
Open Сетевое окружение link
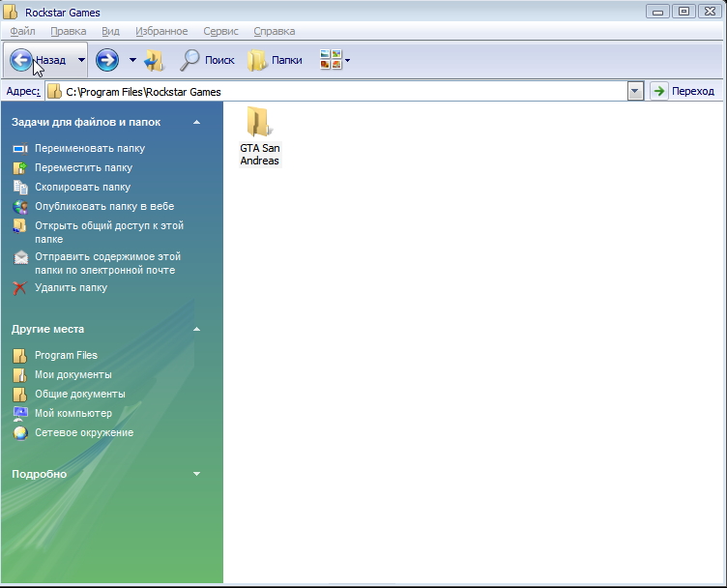[84, 432]
